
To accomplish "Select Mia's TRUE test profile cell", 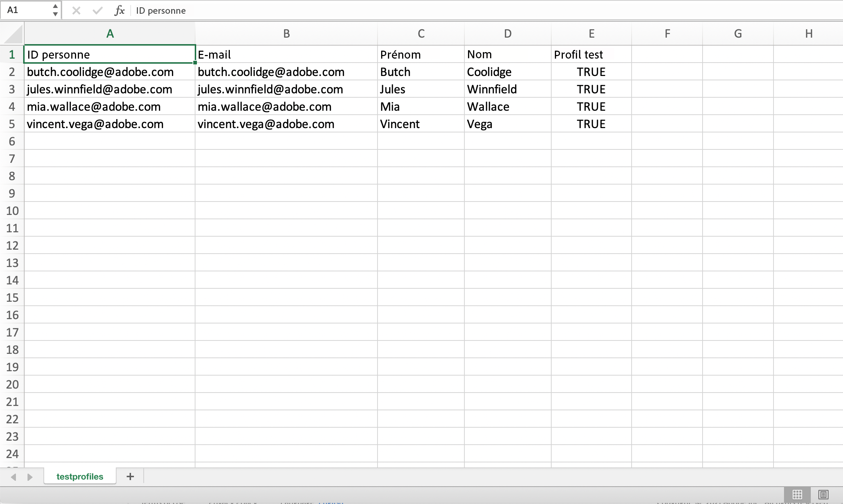I will click(591, 106).
